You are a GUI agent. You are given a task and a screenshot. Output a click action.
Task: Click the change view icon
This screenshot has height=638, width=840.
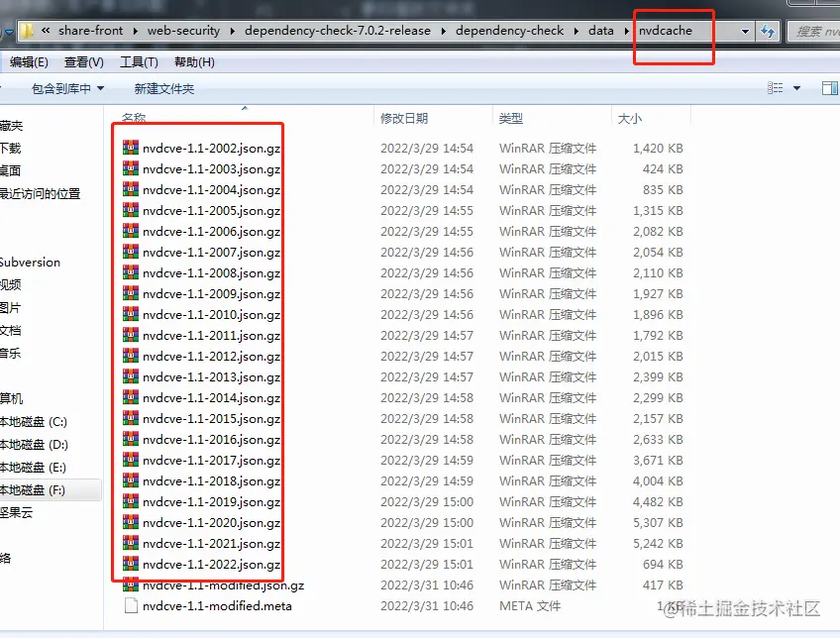tap(776, 88)
